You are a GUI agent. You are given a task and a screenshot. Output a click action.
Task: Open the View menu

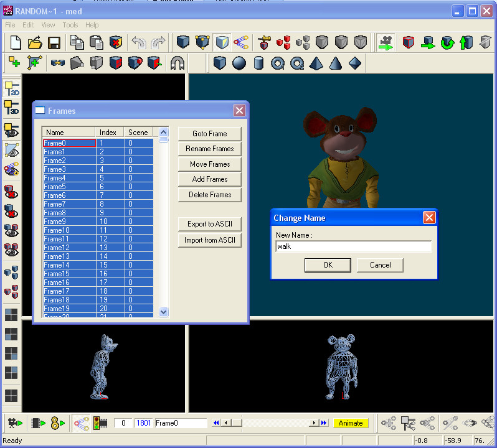[48, 25]
